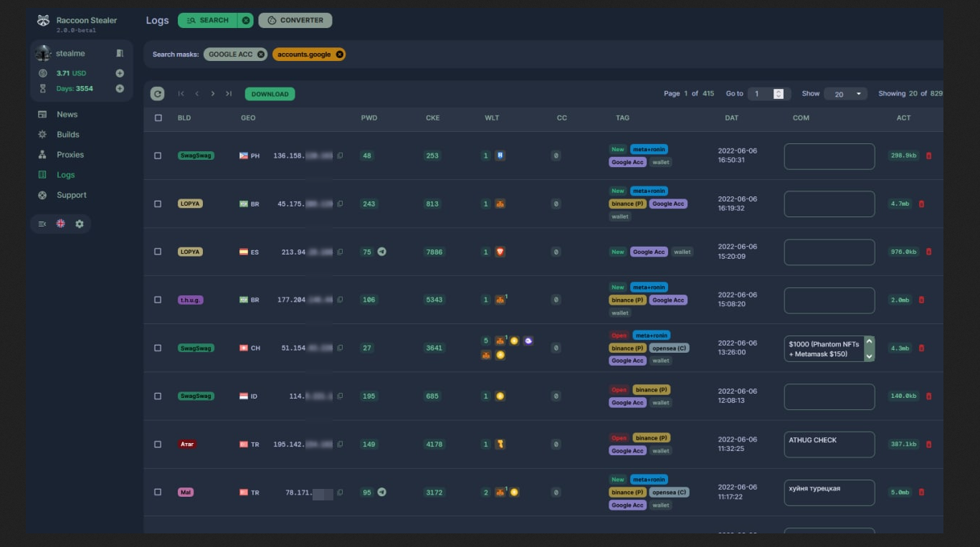Viewport: 980px width, 547px height.
Task: Check the SwagSwag CH row checkbox
Action: click(158, 348)
